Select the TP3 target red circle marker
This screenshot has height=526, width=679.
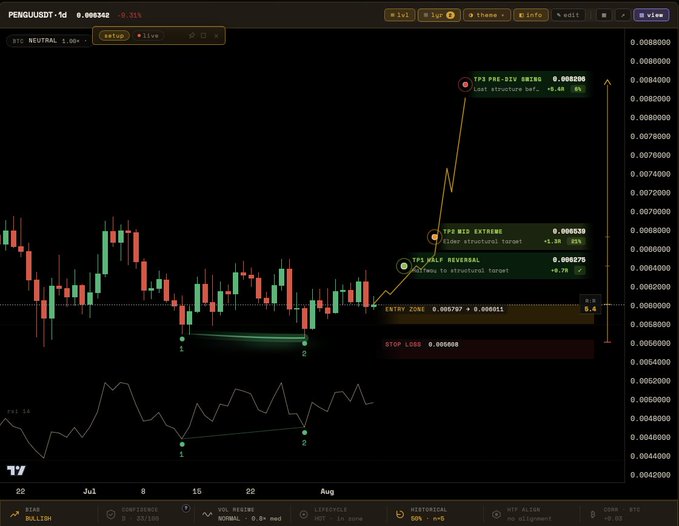(465, 84)
